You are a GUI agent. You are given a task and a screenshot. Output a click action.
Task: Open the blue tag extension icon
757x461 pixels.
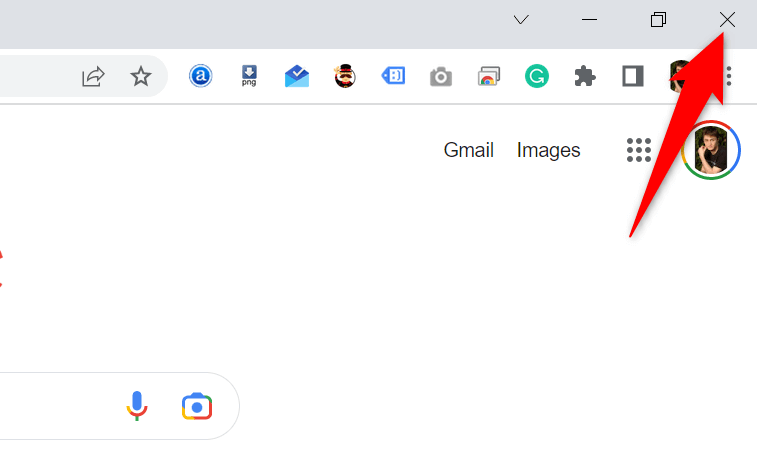[393, 77]
